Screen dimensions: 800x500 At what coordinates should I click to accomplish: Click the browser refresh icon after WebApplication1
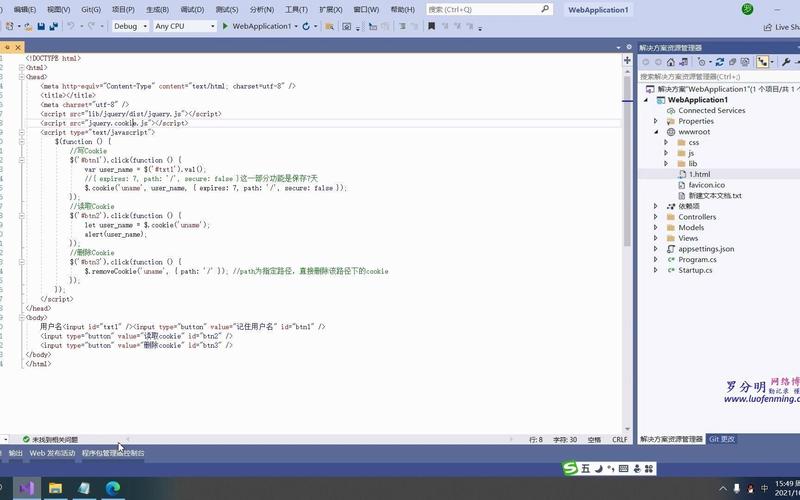click(x=306, y=26)
